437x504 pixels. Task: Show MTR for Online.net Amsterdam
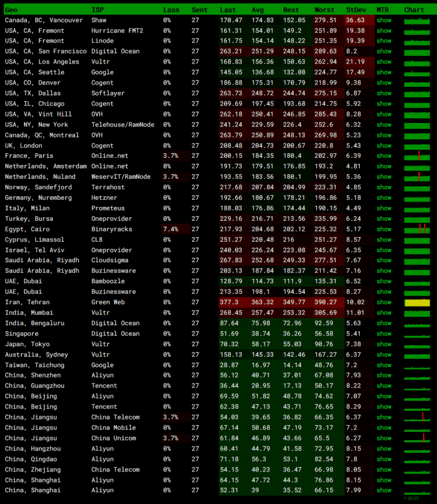[x=384, y=167]
